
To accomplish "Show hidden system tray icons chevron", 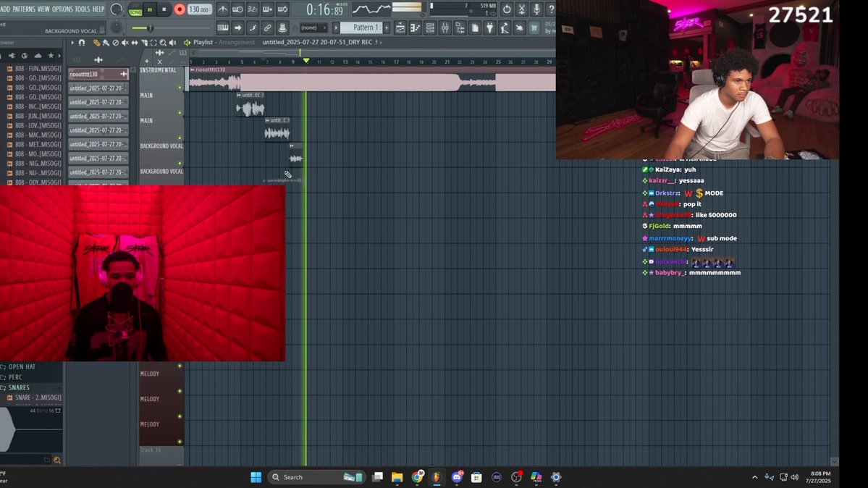I will click(x=754, y=477).
